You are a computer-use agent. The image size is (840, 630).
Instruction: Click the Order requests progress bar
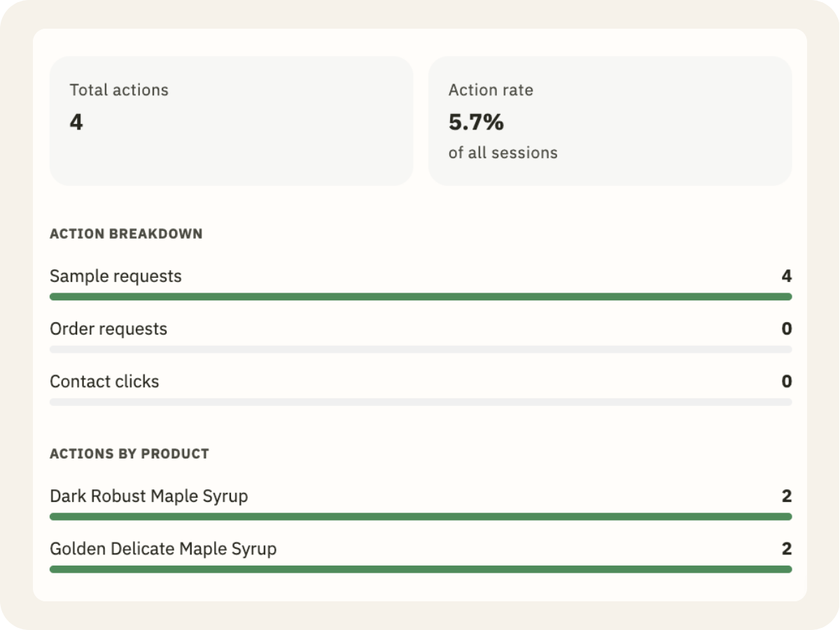(421, 349)
